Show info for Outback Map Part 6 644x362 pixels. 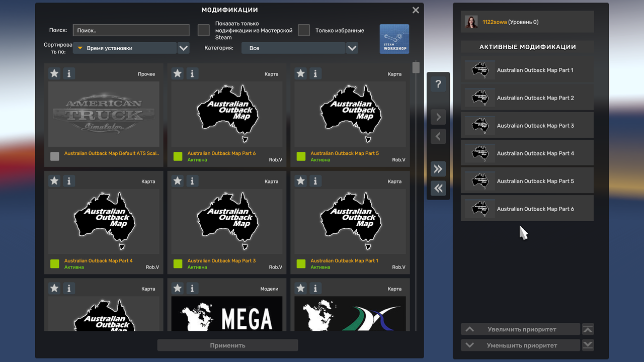coord(192,73)
